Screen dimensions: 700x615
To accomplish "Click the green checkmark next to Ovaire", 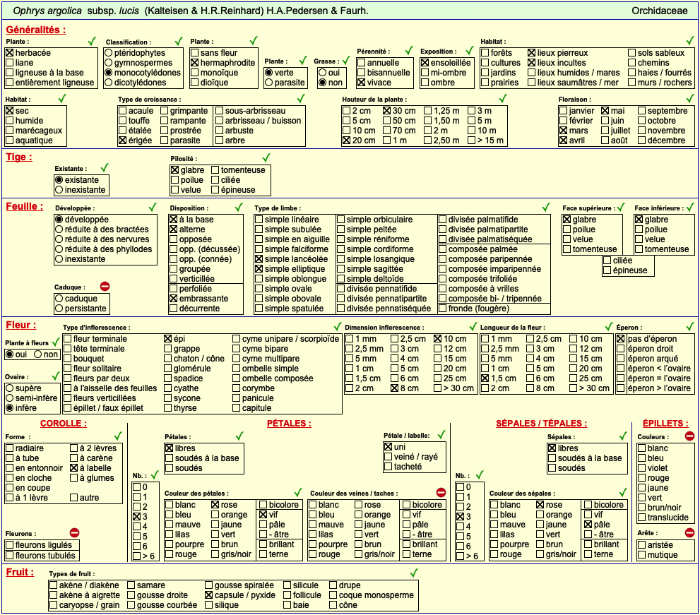I will pos(56,376).
